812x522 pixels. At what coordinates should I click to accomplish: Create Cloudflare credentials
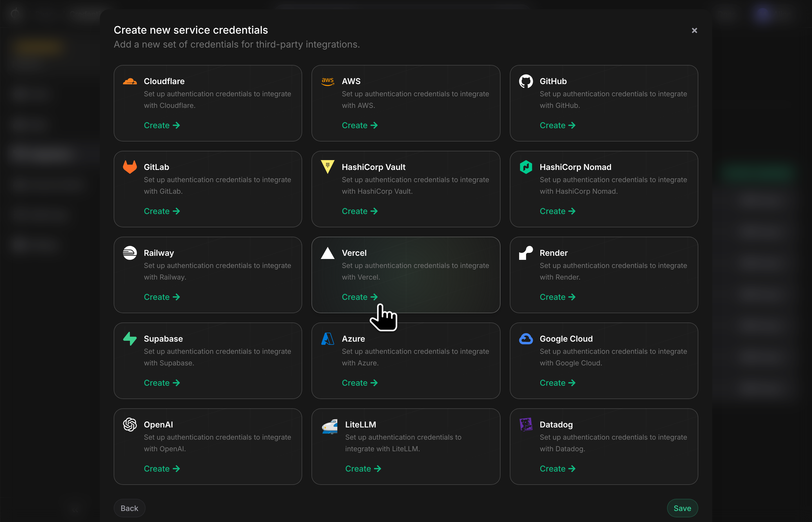(162, 125)
